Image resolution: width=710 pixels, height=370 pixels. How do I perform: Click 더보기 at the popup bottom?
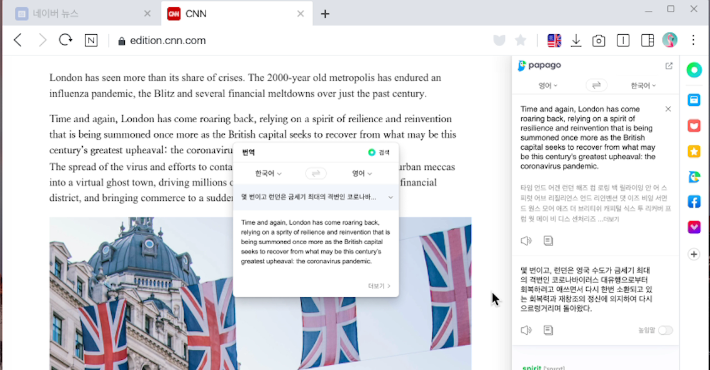[379, 286]
